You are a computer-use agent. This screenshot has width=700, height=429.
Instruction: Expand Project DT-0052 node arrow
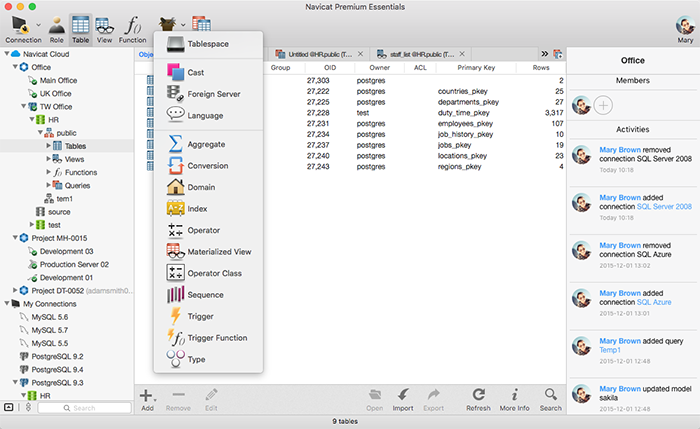point(15,290)
